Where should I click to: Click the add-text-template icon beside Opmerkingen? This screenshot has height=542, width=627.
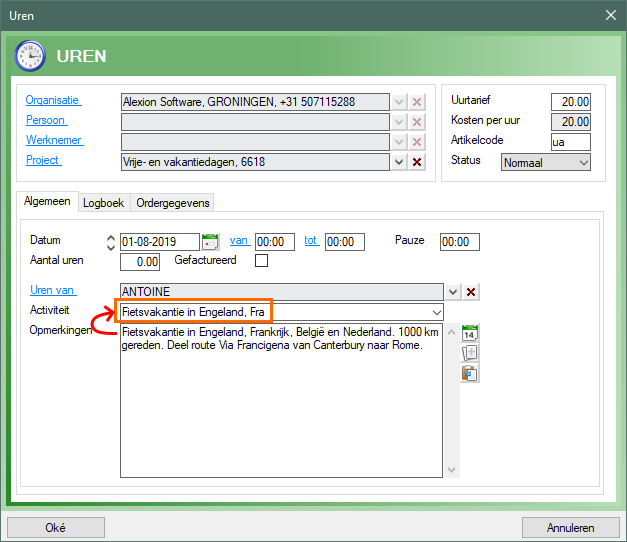tap(470, 353)
